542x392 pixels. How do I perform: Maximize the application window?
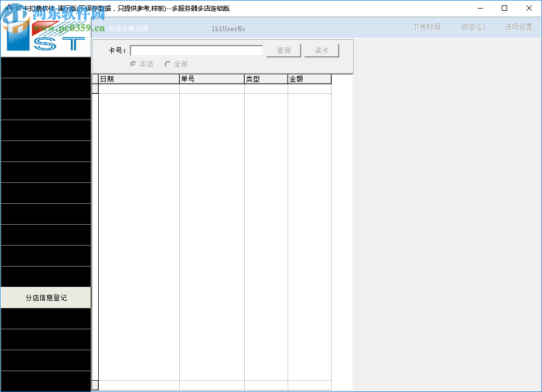pyautogui.click(x=504, y=8)
